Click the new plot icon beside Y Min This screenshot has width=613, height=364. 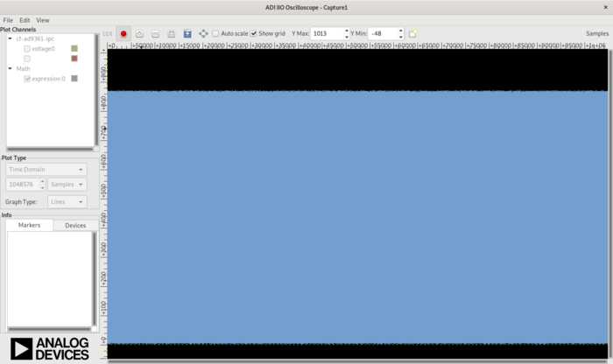click(412, 33)
